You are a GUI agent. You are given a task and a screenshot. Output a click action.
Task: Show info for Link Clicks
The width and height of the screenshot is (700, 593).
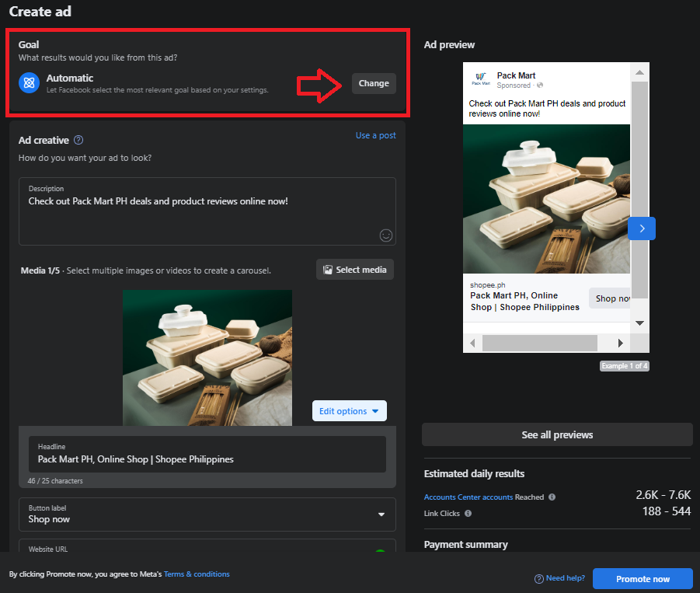[468, 514]
